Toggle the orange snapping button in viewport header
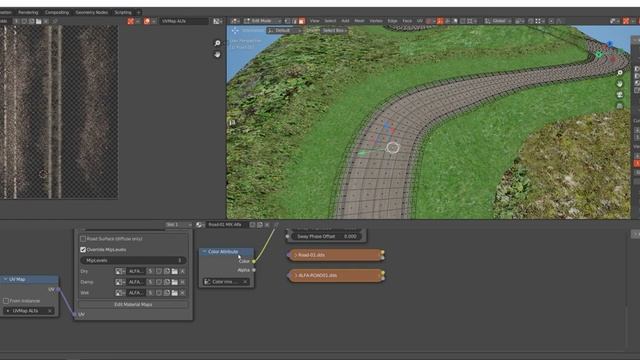Viewport: 640px width, 360px height. [x=440, y=21]
